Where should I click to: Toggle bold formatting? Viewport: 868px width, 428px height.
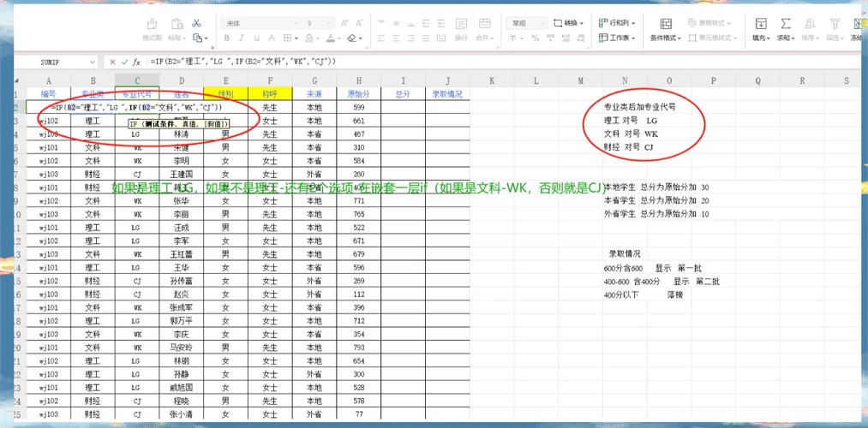click(226, 39)
